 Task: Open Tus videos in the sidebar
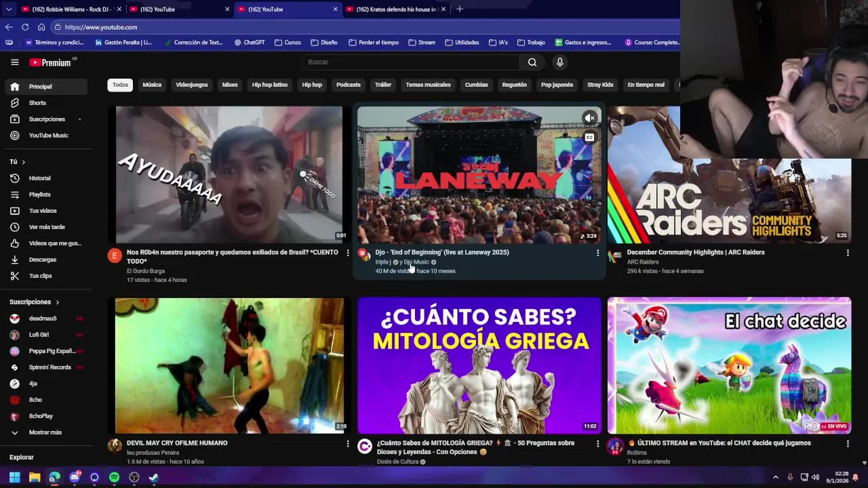click(x=47, y=211)
